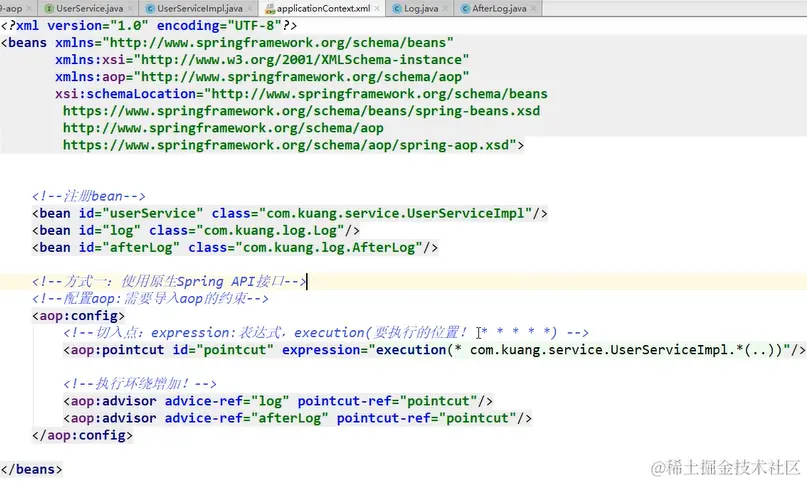The width and height of the screenshot is (807, 483).
Task: Click the xmlns:xsi attribute line
Action: point(262,60)
